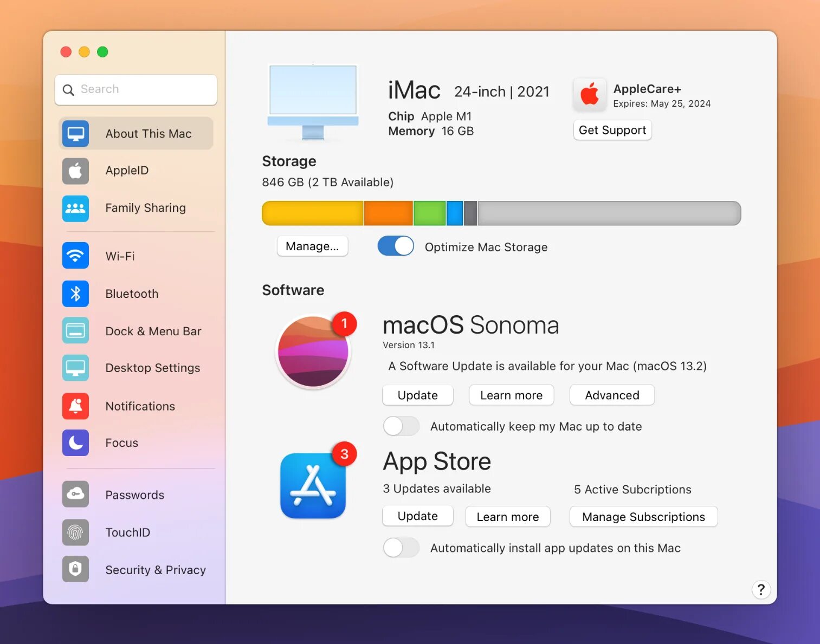Click the Get Support button
The width and height of the screenshot is (820, 644).
click(x=612, y=130)
